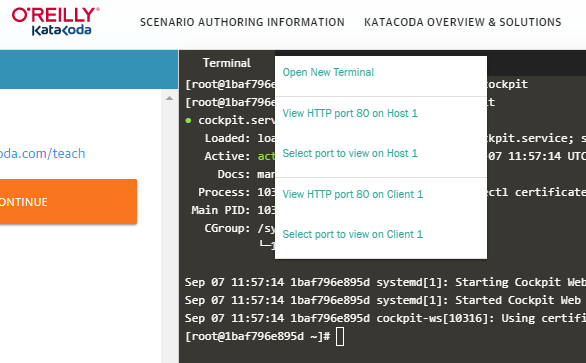
Task: Click the 'Loaded:' line in terminal
Action: coord(240,138)
